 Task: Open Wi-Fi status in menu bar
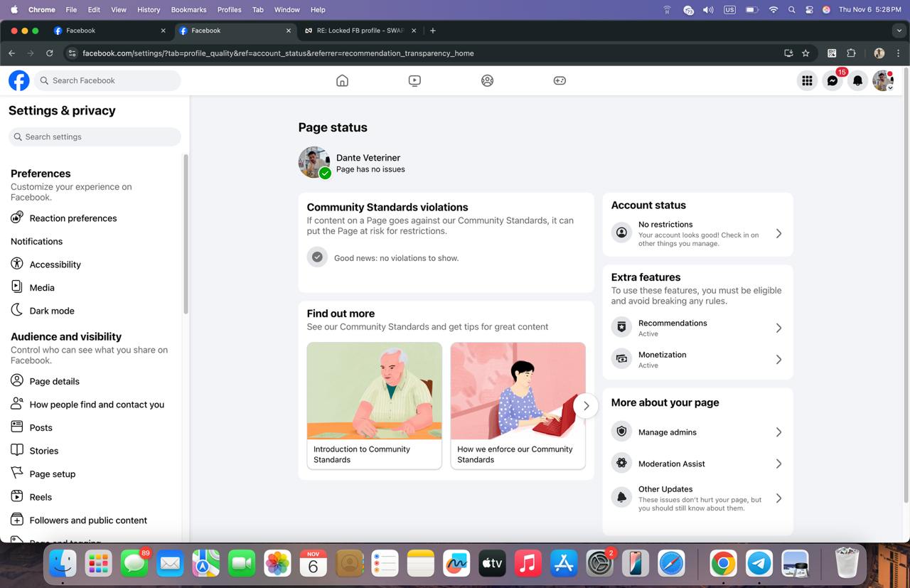click(x=773, y=10)
